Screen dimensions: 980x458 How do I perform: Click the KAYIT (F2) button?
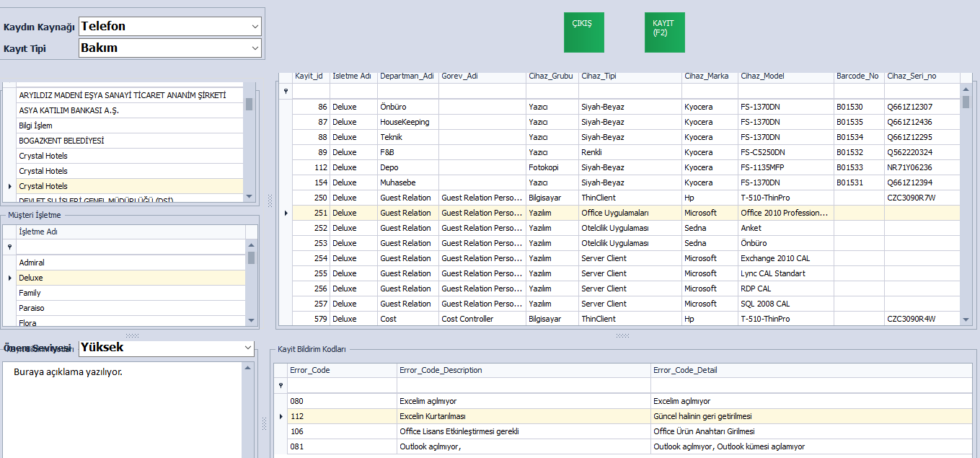coord(665,32)
